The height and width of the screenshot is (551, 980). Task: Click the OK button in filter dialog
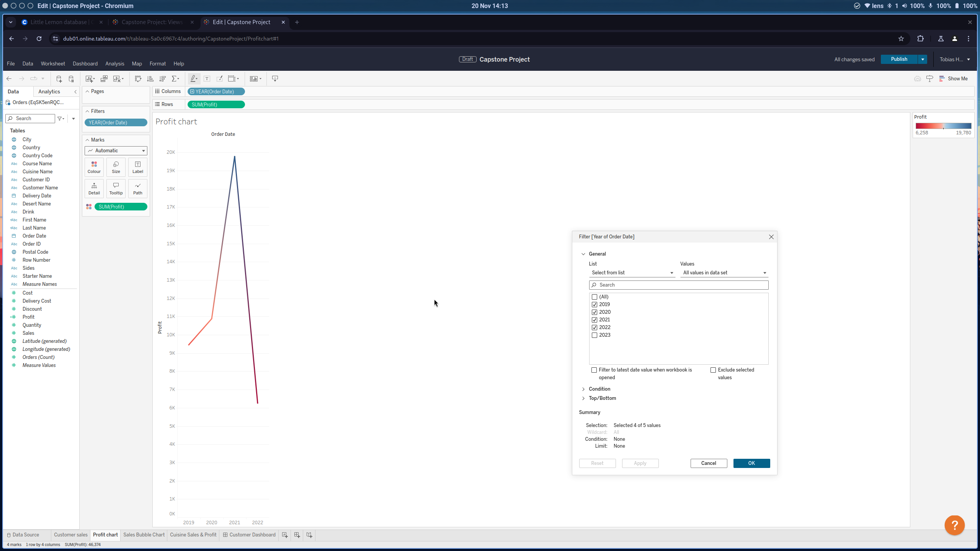[751, 463]
